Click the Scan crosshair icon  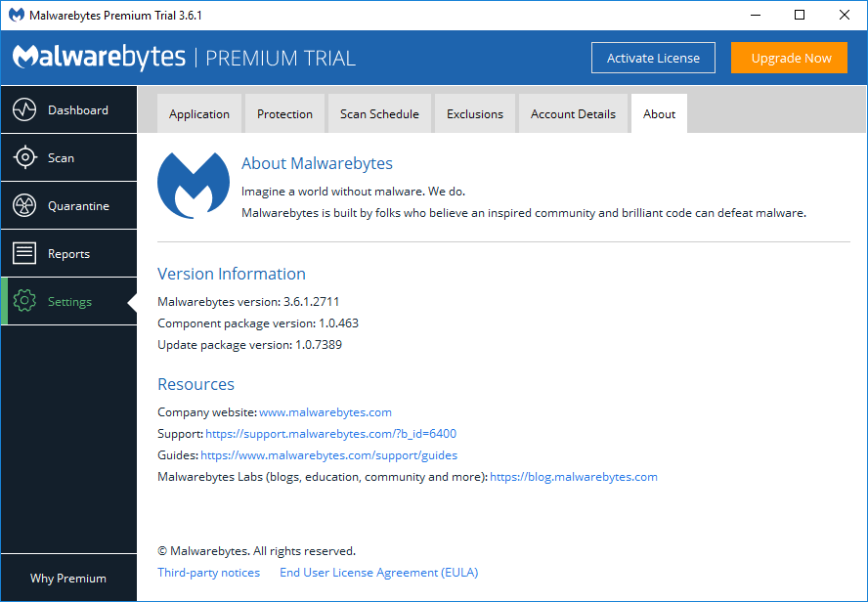24,157
